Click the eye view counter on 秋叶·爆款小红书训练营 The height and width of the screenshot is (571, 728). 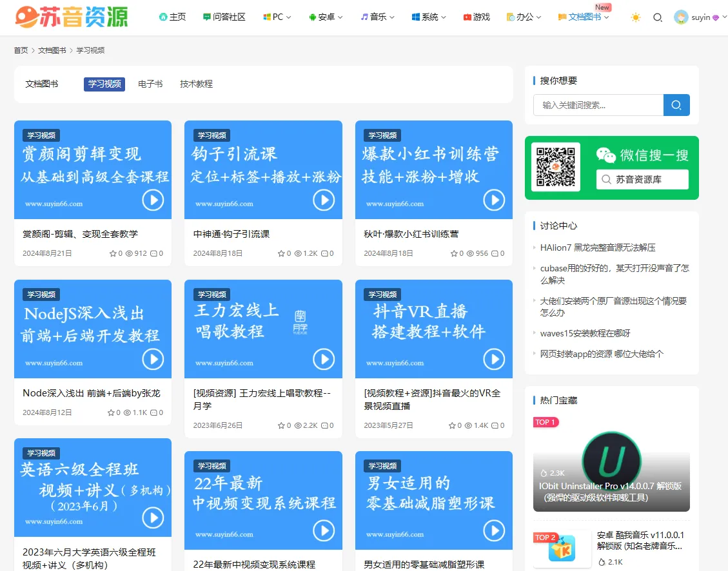click(469, 253)
